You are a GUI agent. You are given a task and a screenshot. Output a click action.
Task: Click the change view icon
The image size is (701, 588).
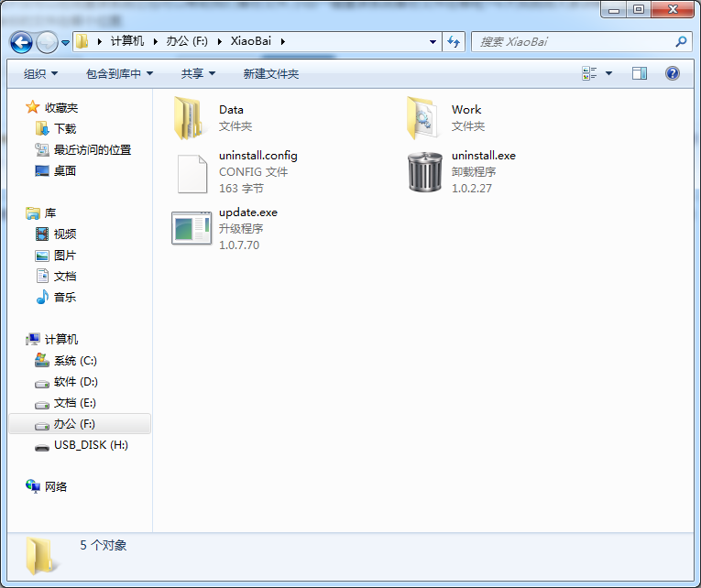click(589, 73)
